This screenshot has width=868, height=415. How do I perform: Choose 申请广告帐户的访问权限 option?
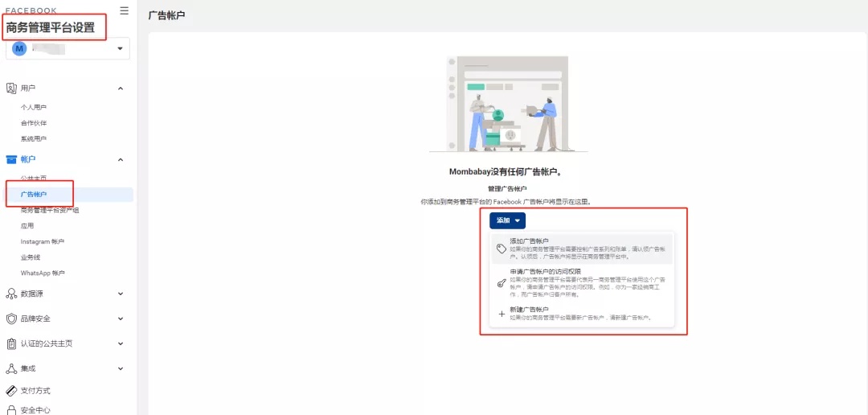coord(581,283)
